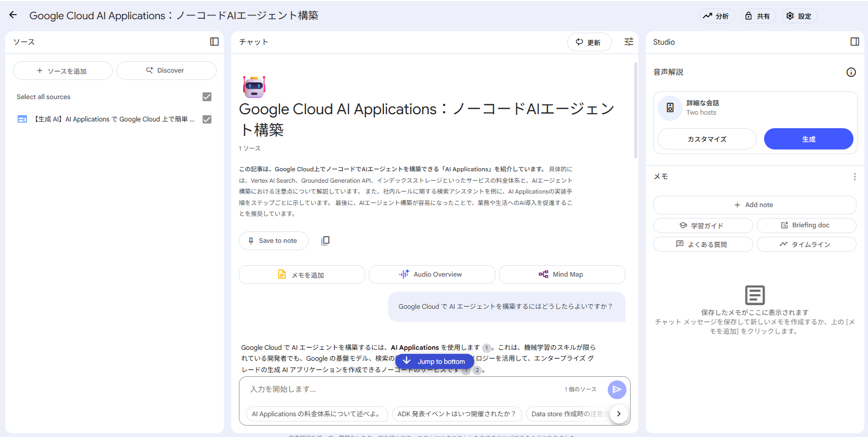The width and height of the screenshot is (868, 437).
Task: Open the 分析 analytics button
Action: (716, 16)
